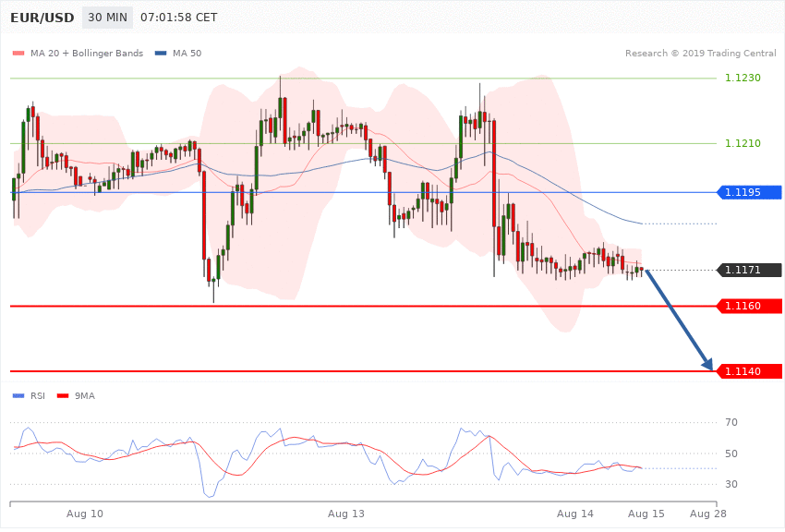Click the 1.1230 resistance level label

point(743,78)
